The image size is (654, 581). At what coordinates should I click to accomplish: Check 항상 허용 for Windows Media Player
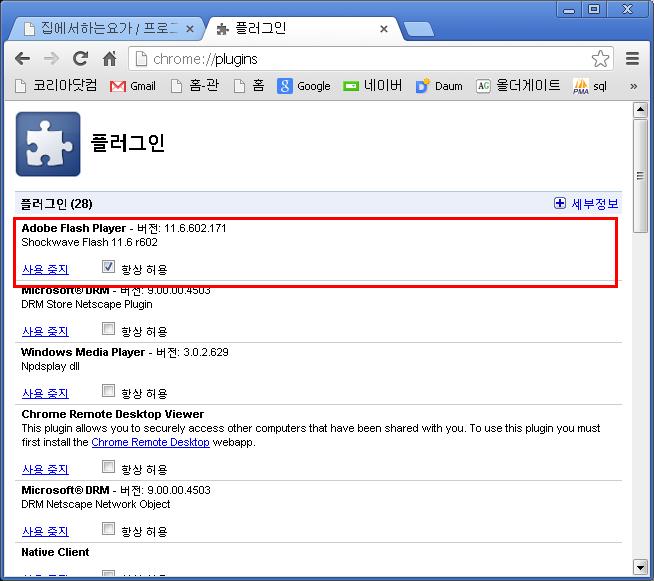click(108, 391)
